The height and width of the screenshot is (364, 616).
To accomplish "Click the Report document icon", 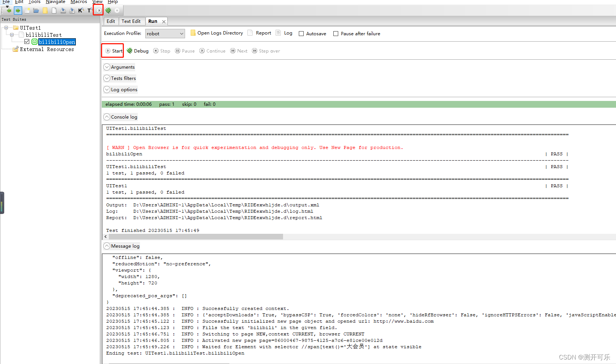I will click(x=250, y=33).
